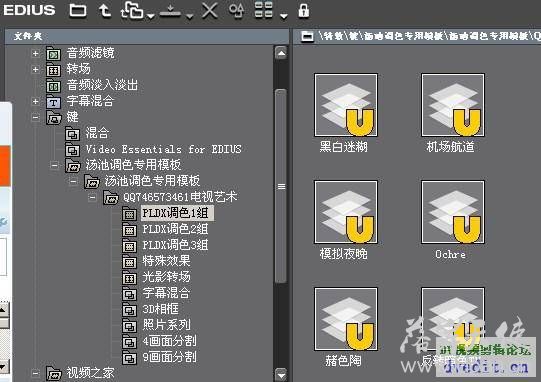This screenshot has height=382, width=541.
Task: Click the properties toolbar icon
Action: [236, 10]
